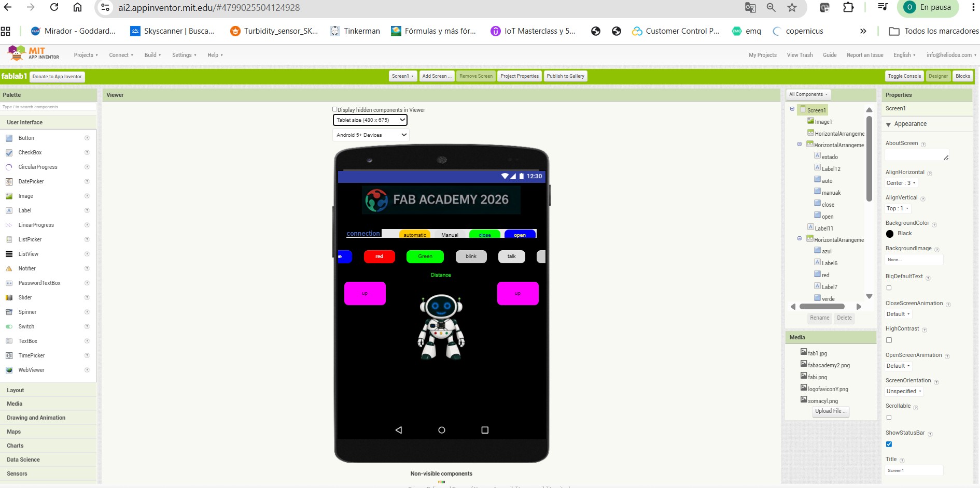980x488 pixels.
Task: Choose the Notifier palette icon
Action: (9, 268)
